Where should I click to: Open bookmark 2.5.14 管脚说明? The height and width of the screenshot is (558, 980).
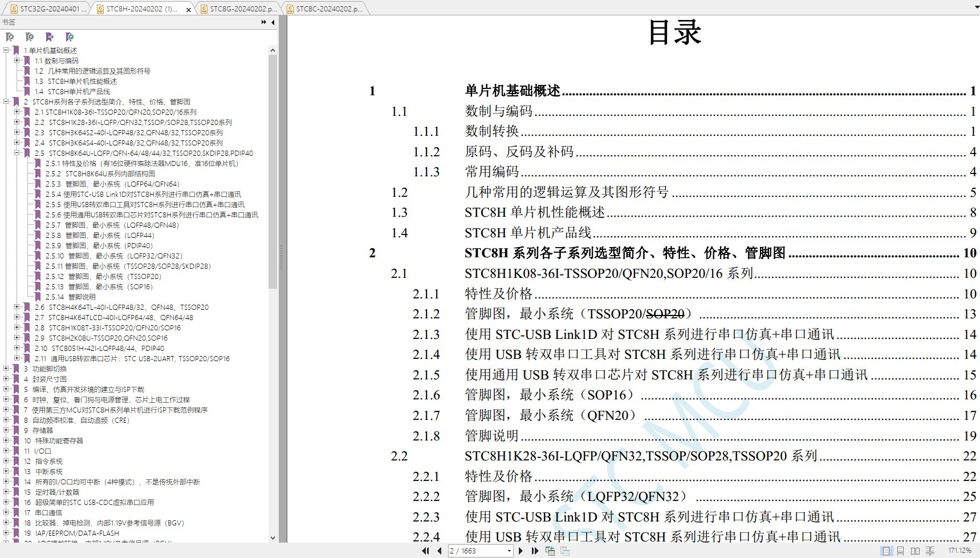click(71, 297)
